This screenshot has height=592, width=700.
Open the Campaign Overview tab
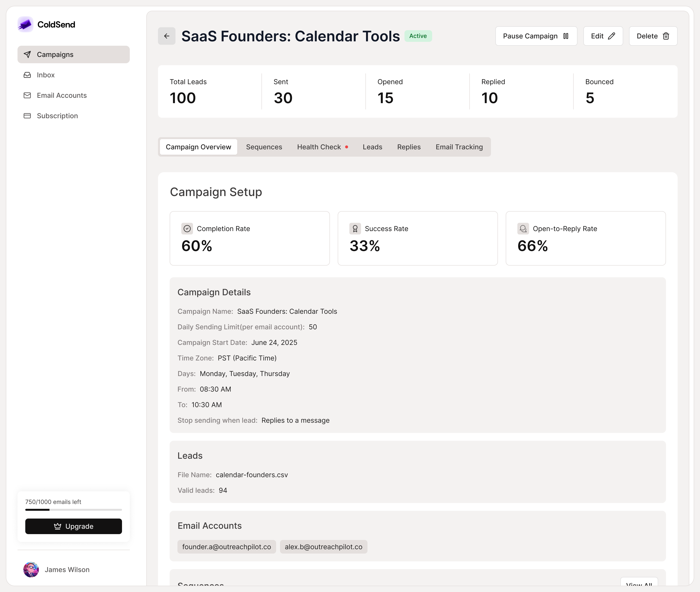tap(199, 147)
